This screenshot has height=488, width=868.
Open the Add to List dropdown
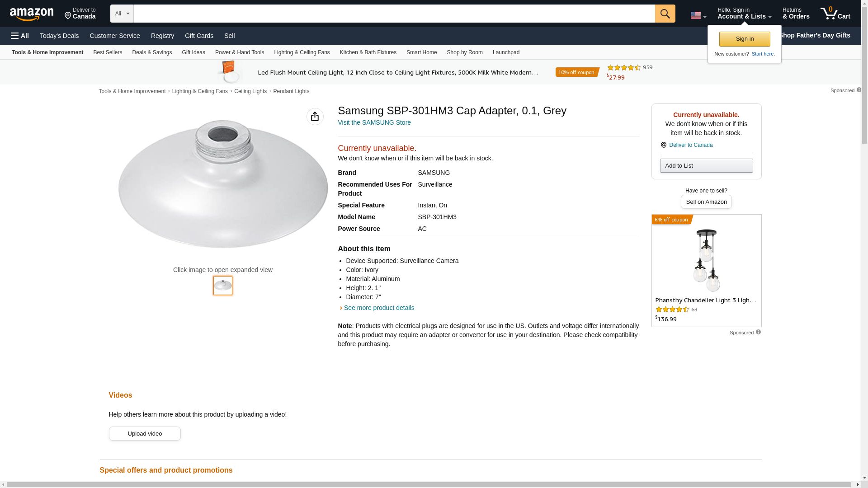pyautogui.click(x=706, y=166)
